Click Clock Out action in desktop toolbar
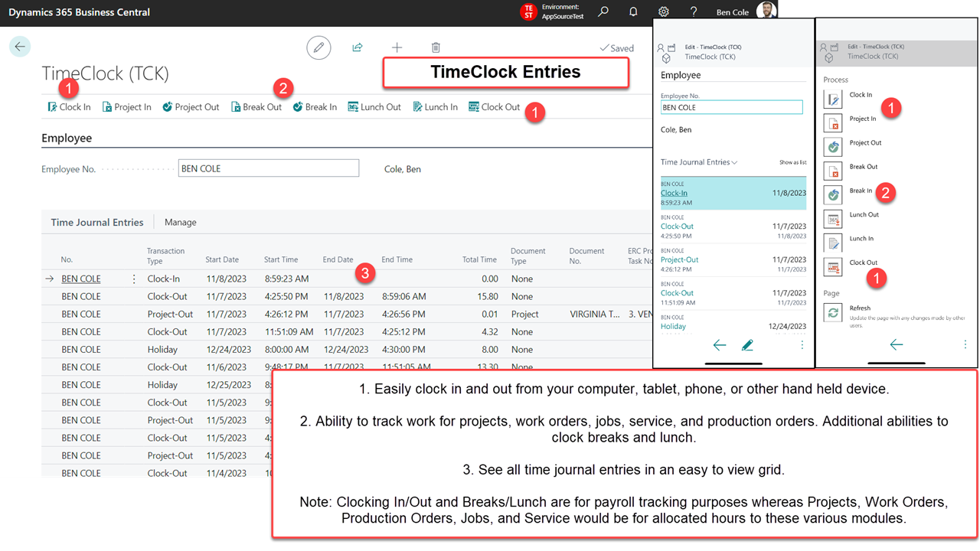The width and height of the screenshot is (980, 551). point(495,107)
